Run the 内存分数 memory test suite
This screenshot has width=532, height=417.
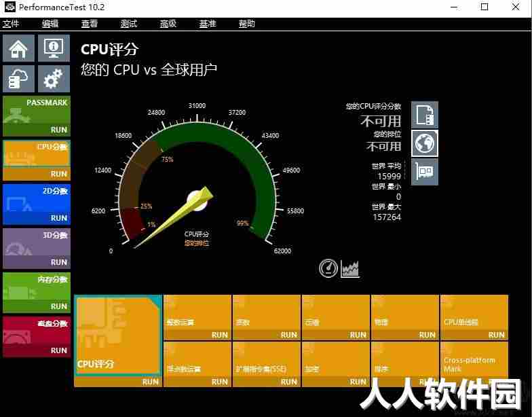pyautogui.click(x=59, y=306)
